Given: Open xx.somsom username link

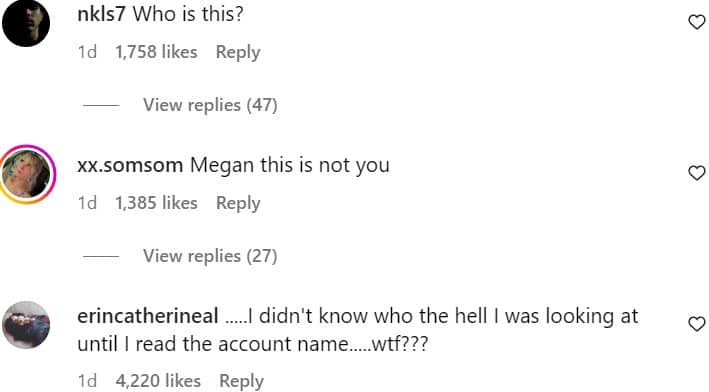Looking at the screenshot, I should pos(130,165).
